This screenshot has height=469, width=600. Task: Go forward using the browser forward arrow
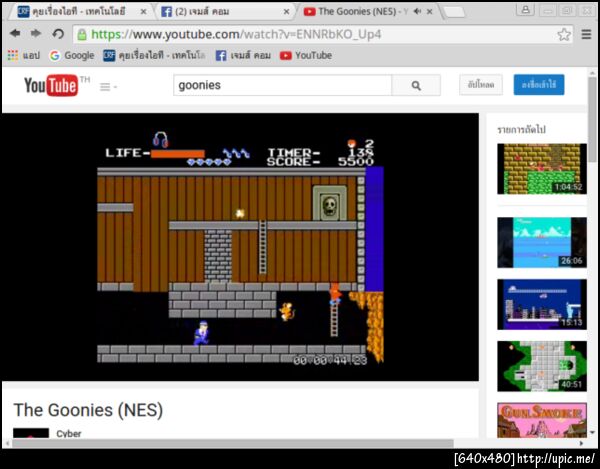click(x=36, y=34)
